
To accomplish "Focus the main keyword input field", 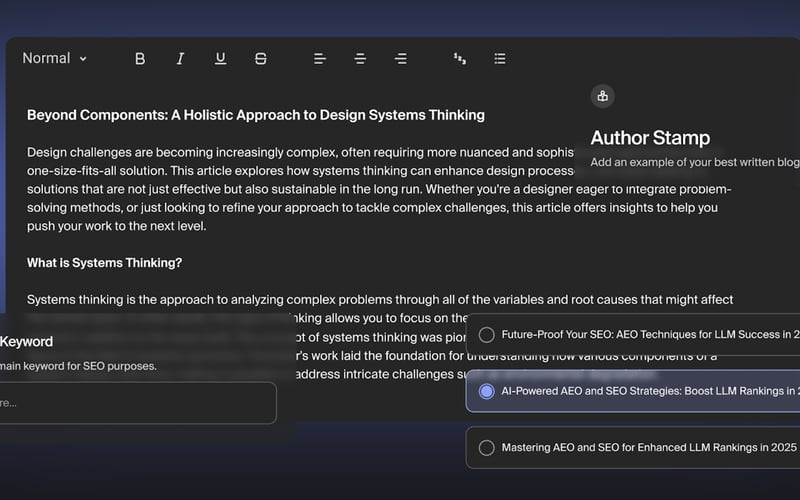I will pyautogui.click(x=138, y=403).
